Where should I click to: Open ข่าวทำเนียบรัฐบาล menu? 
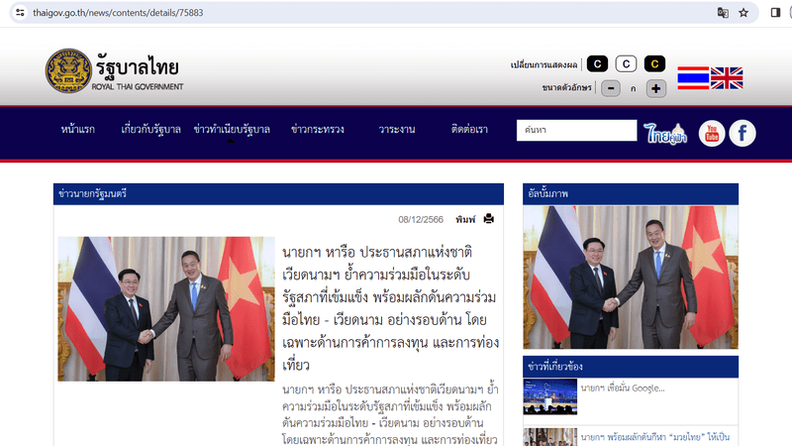tap(232, 129)
